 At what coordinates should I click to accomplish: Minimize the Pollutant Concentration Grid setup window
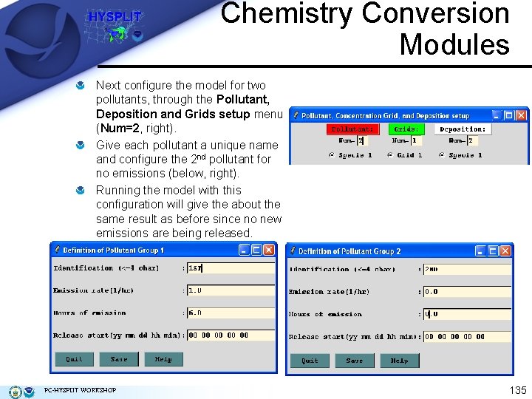click(x=497, y=116)
